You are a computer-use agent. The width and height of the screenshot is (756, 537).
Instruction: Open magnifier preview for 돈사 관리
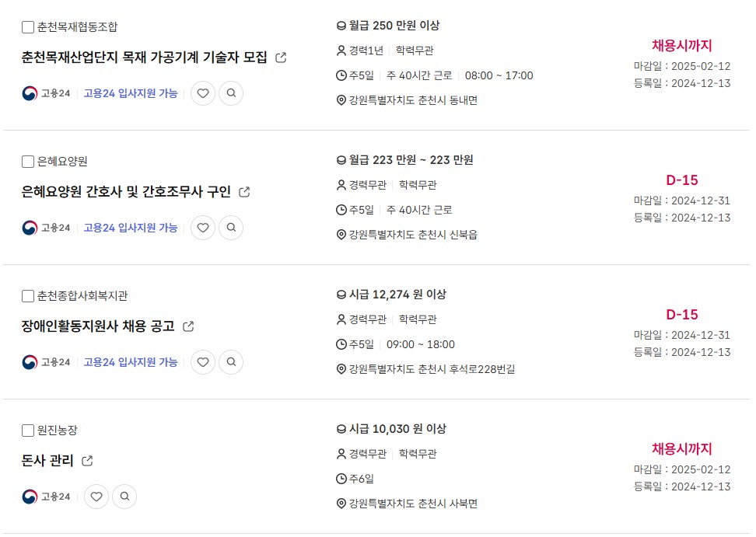(x=124, y=496)
